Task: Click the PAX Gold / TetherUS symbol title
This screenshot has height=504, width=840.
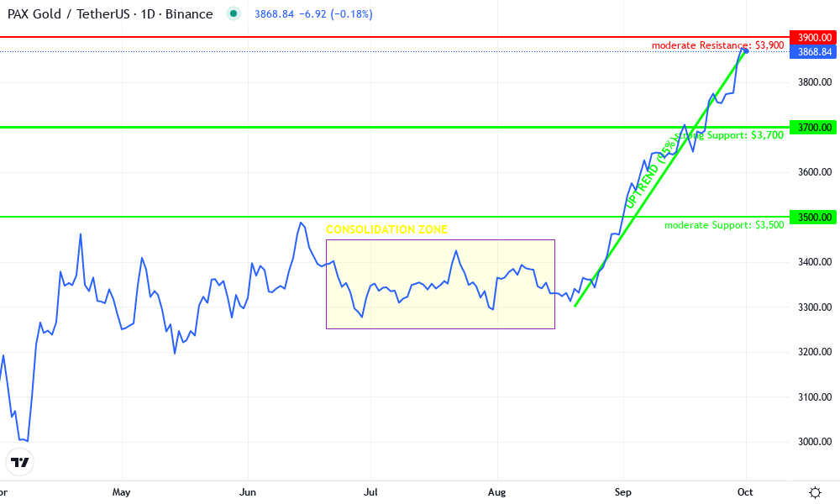Action: [x=110, y=14]
